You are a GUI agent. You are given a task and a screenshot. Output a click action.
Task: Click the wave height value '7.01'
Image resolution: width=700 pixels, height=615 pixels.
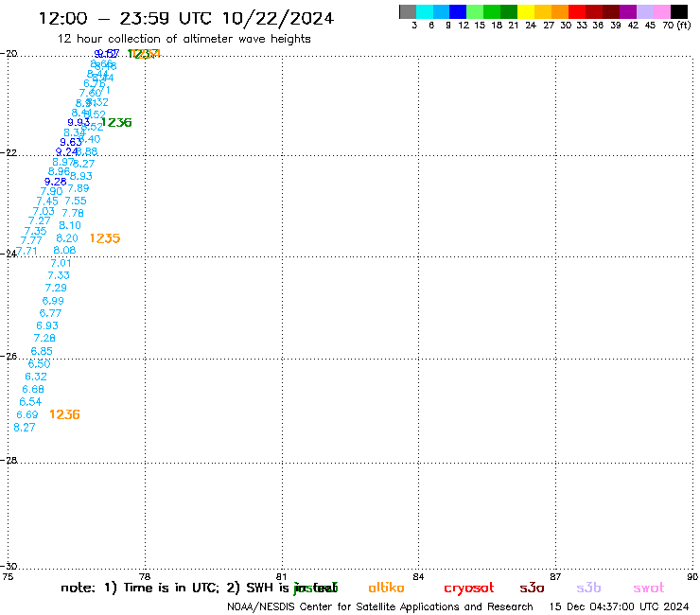[61, 263]
